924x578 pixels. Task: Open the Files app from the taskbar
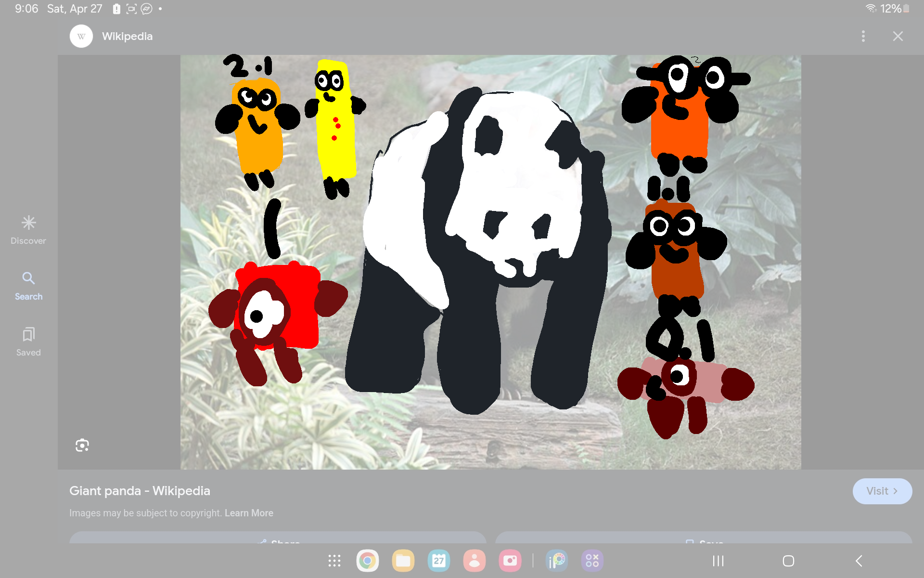pos(403,560)
